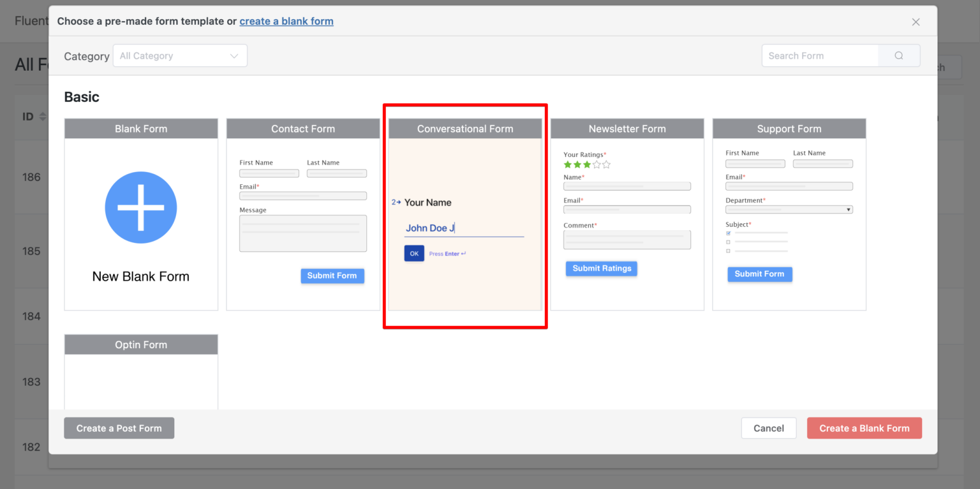The image size is (980, 489).
Task: Click the blue plus icon in Blank Form
Action: (140, 207)
